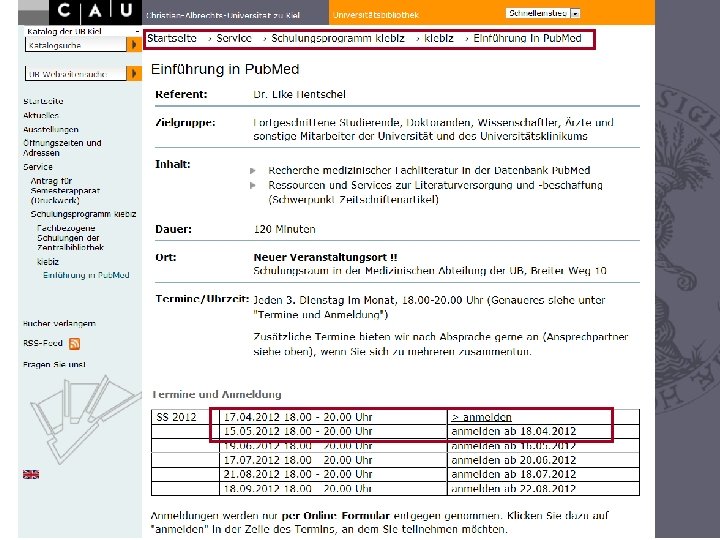
Task: Select the 21.08.2012 date cell
Action: click(333, 474)
